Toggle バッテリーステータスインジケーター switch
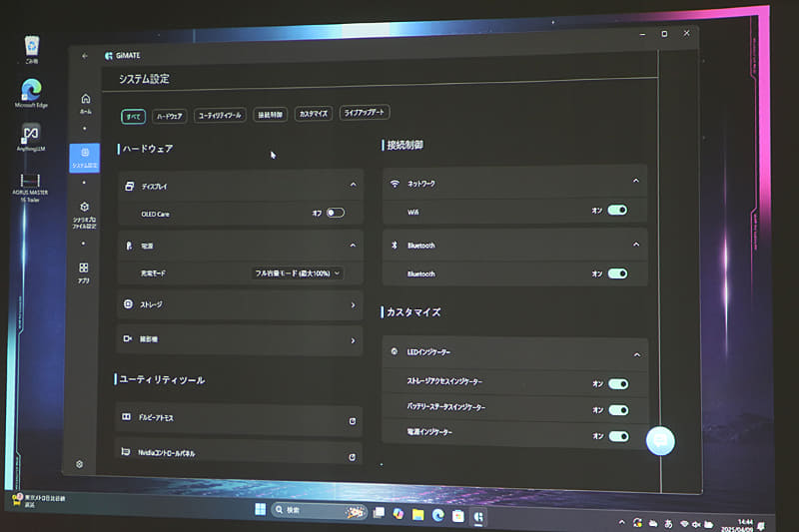799x532 pixels. [618, 410]
